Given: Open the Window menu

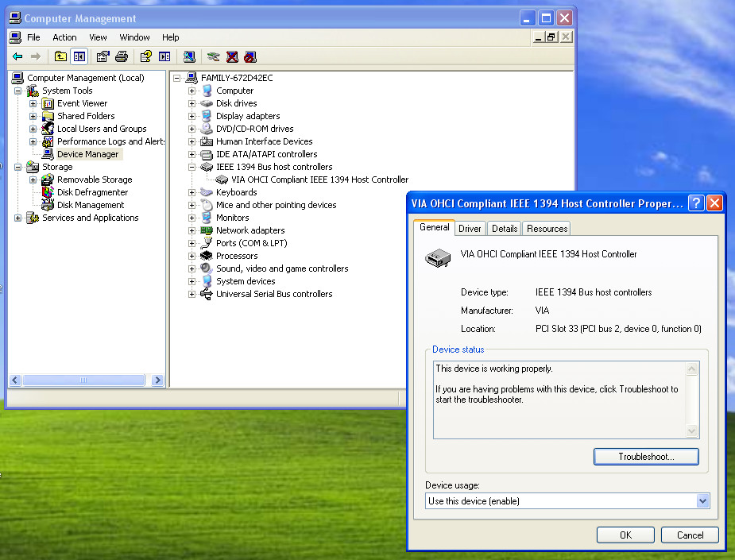Looking at the screenshot, I should [x=134, y=37].
